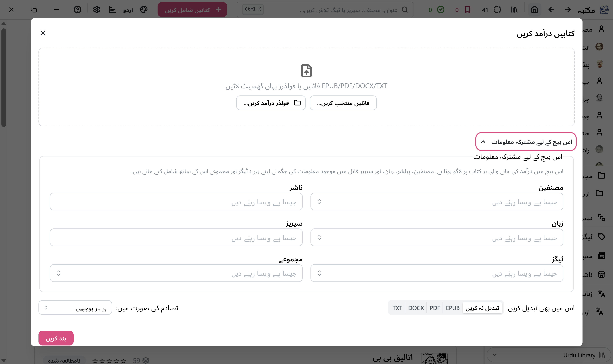This screenshot has width=613, height=364.
Task: Collapse the اس بیچ کے لیے مشترکہ معلومات section
Action: (x=526, y=141)
